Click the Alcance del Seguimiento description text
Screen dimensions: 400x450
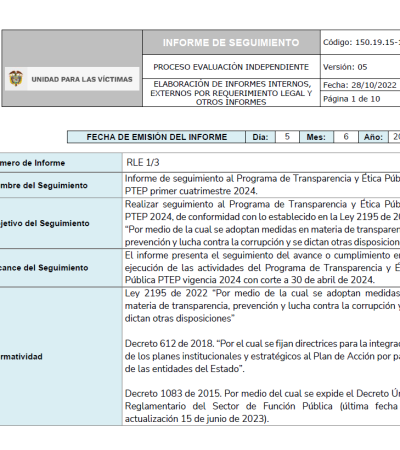262,268
